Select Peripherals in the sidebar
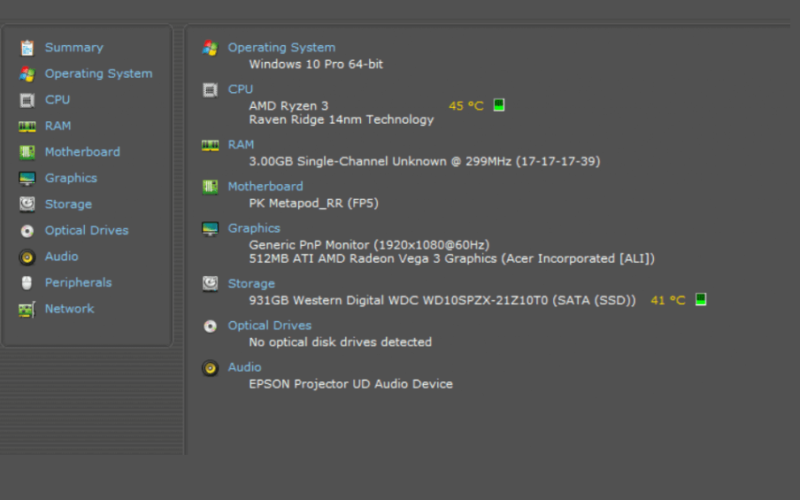This screenshot has width=800, height=500. 78,283
